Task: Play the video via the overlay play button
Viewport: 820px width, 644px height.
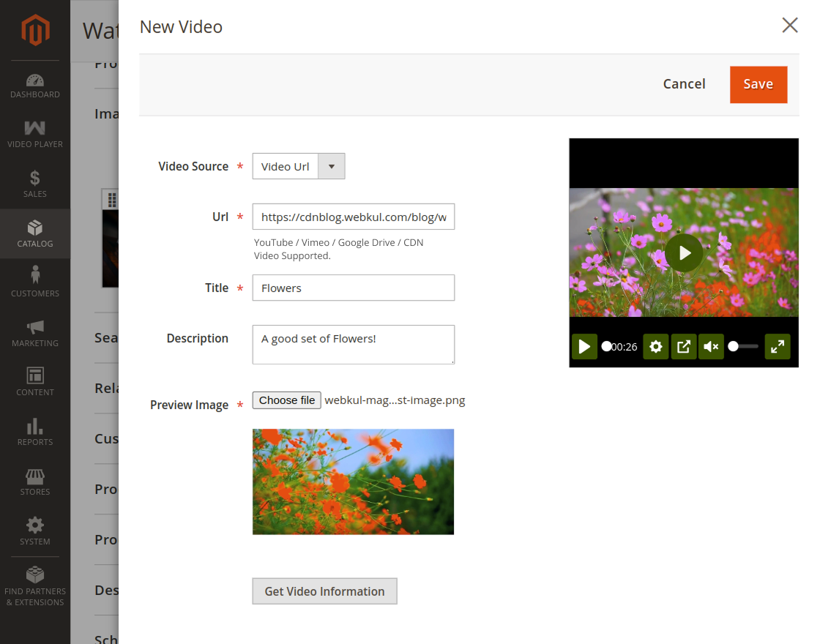Action: click(x=683, y=252)
